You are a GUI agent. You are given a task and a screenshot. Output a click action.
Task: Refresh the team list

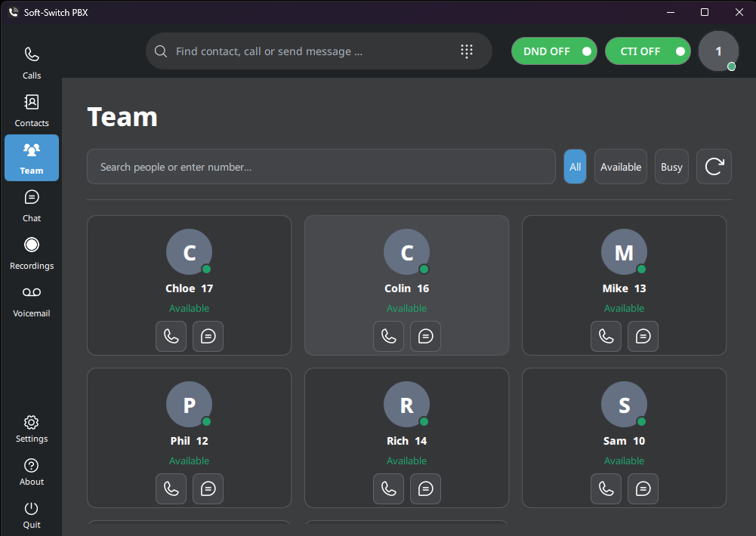714,167
